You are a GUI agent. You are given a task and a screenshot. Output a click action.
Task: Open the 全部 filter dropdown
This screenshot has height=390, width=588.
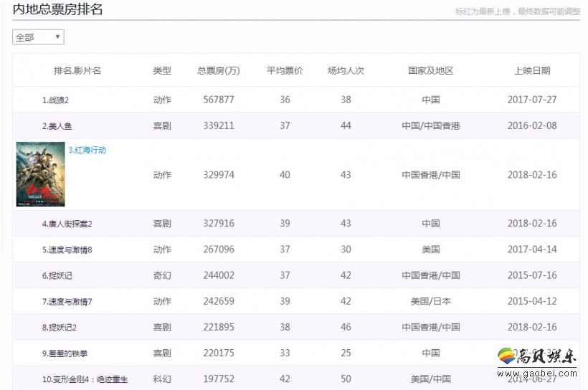coord(38,37)
